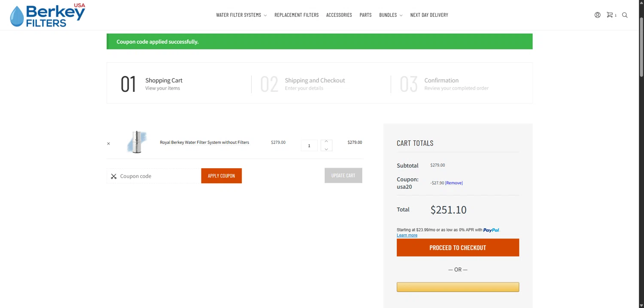644x308 pixels.
Task: Remove Royal Berkey item with X icon
Action: tap(109, 144)
